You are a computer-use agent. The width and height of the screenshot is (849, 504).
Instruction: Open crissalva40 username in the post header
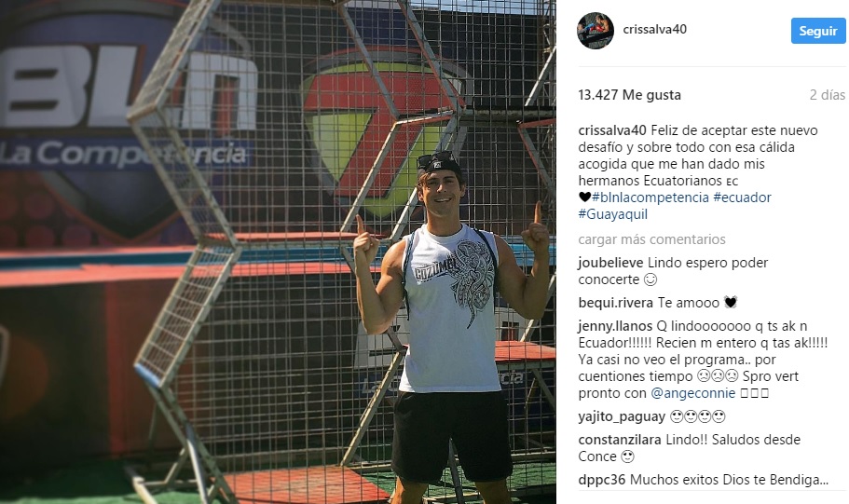pos(654,29)
